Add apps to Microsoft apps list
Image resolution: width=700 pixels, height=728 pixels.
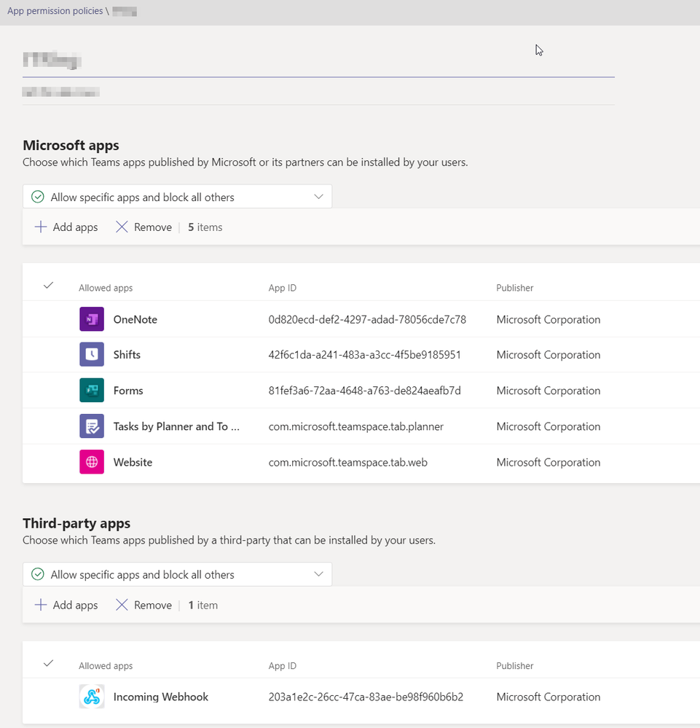[x=66, y=227]
